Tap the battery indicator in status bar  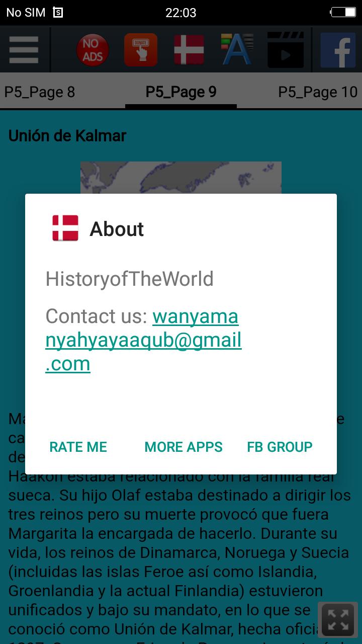pyautogui.click(x=343, y=12)
